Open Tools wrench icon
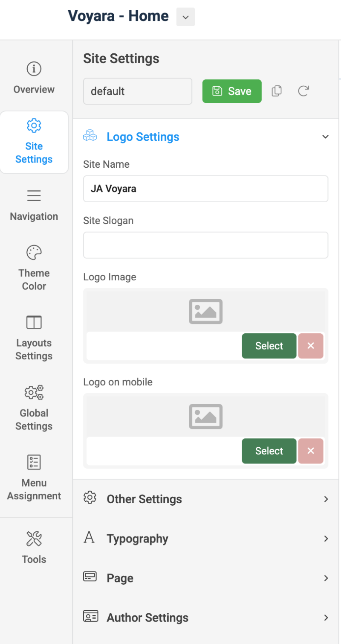Viewport: 341px width, 644px height. pyautogui.click(x=34, y=539)
